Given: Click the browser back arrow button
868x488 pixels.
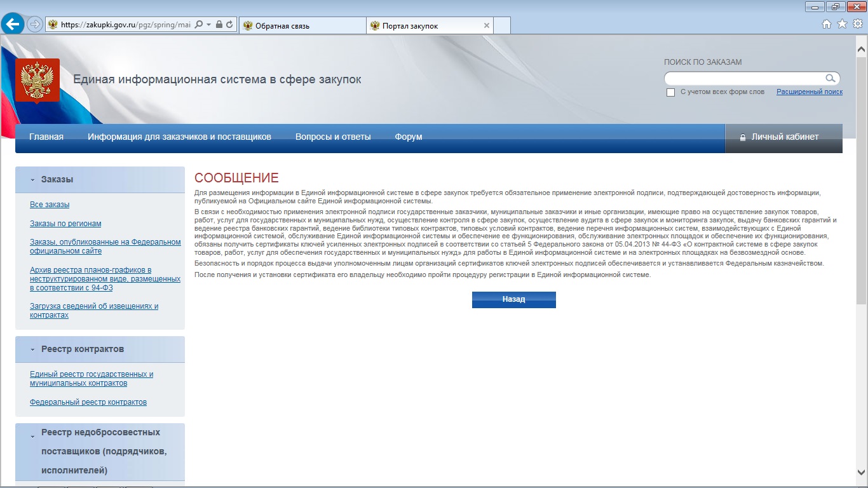Looking at the screenshot, I should (x=13, y=24).
